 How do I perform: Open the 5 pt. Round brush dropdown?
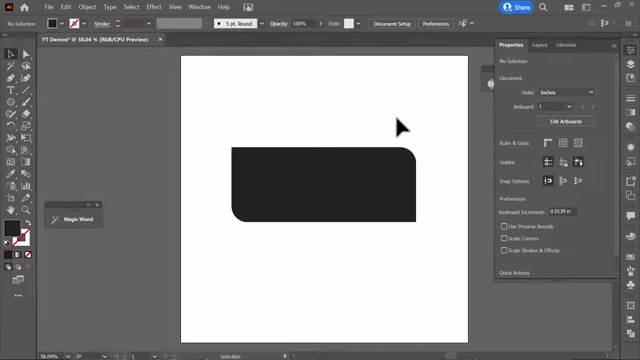(262, 24)
